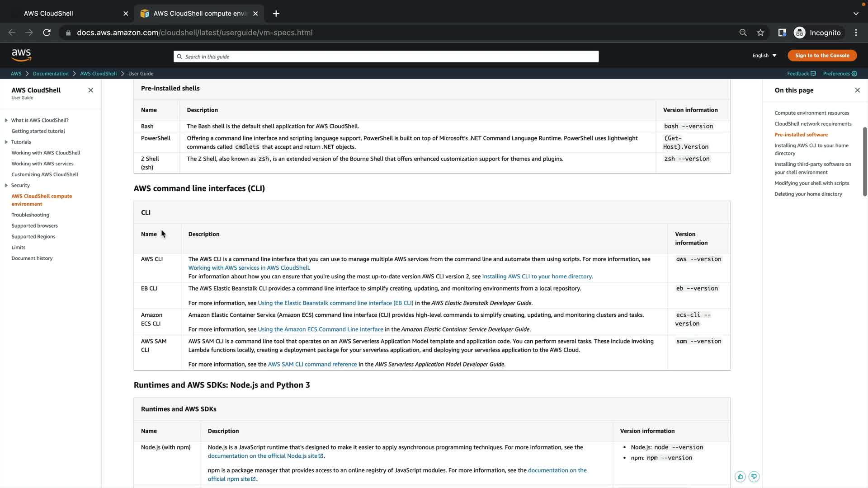Switch to the first AWS CloudShell tab
The width and height of the screenshot is (868, 488).
point(48,14)
